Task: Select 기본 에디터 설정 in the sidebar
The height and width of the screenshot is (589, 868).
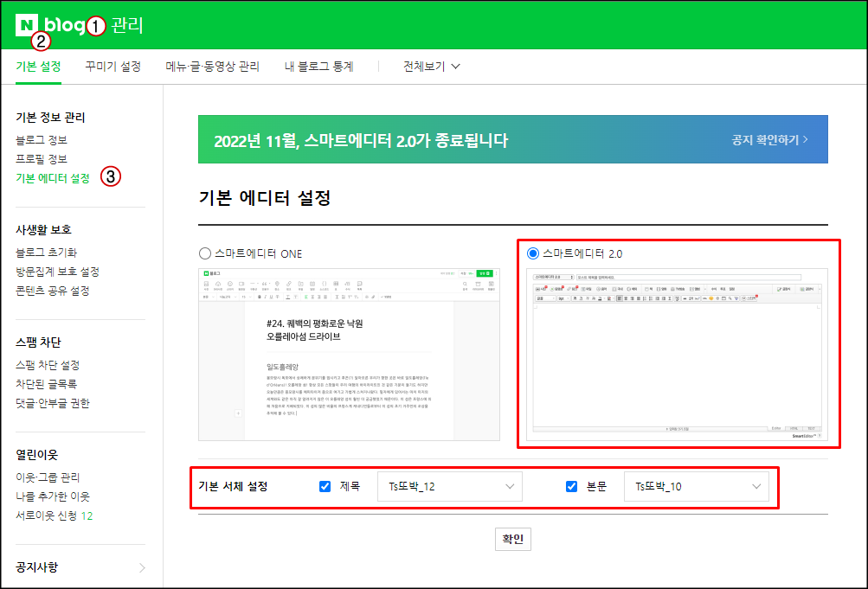Action: pyautogui.click(x=53, y=178)
